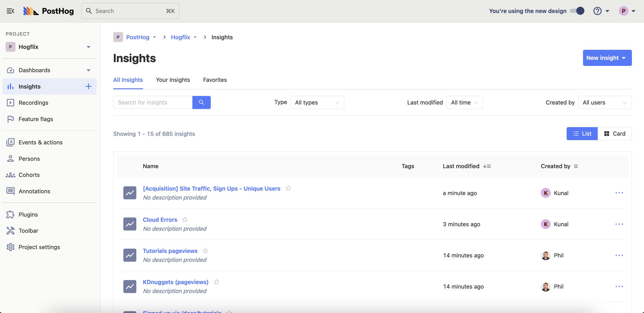Screen dimensions: 644x313
Task: Click the Annotations comment icon
Action: [10, 191]
